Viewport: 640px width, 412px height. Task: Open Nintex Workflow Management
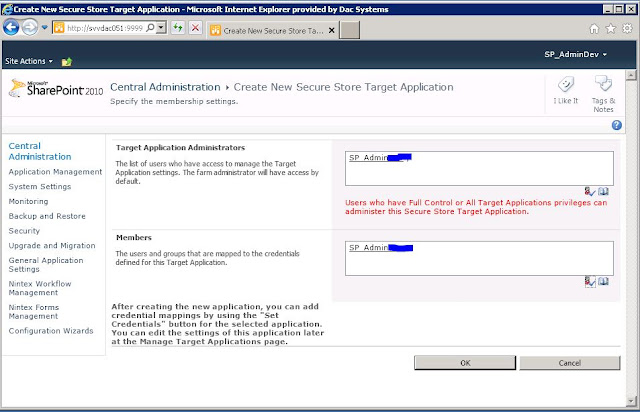[40, 288]
